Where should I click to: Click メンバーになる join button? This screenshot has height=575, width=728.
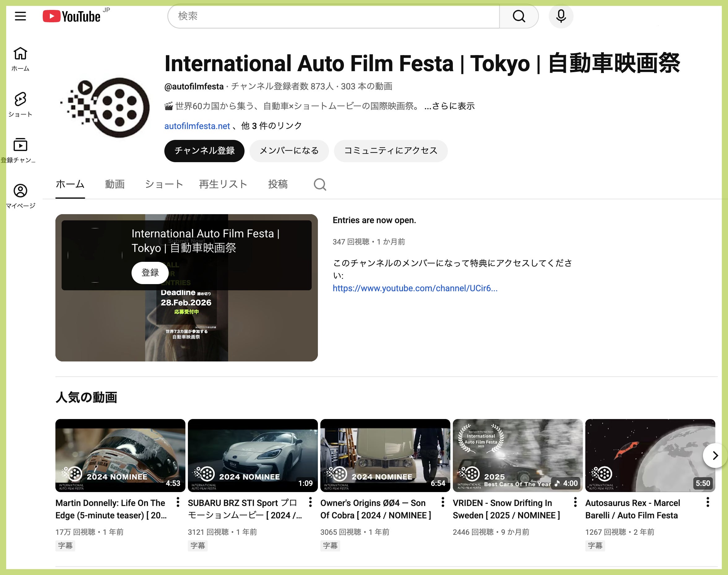[x=289, y=150]
